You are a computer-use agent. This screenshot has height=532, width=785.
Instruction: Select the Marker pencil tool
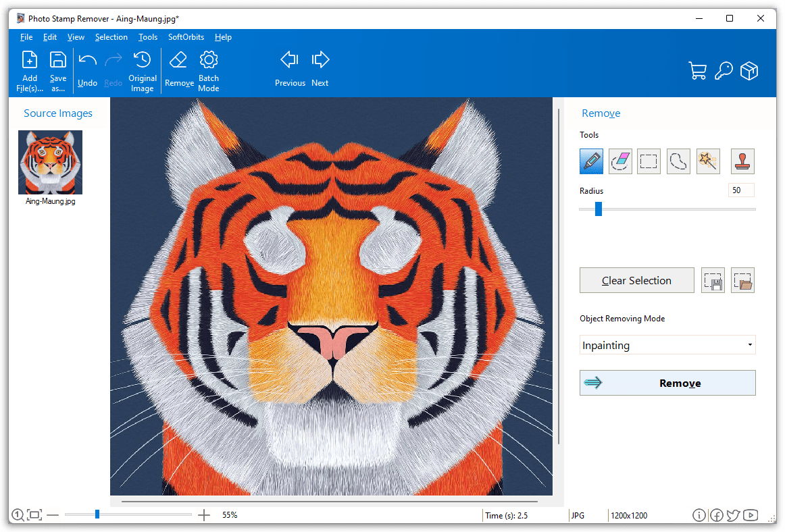pos(591,161)
